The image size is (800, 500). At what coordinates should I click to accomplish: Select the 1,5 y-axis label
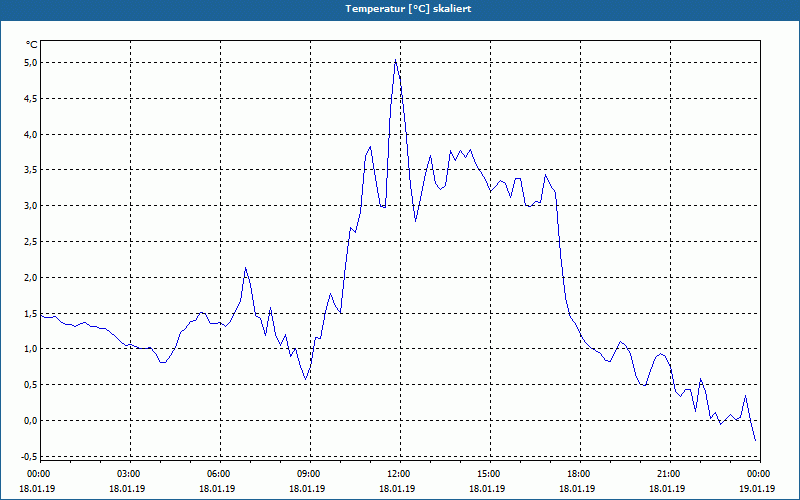point(31,313)
